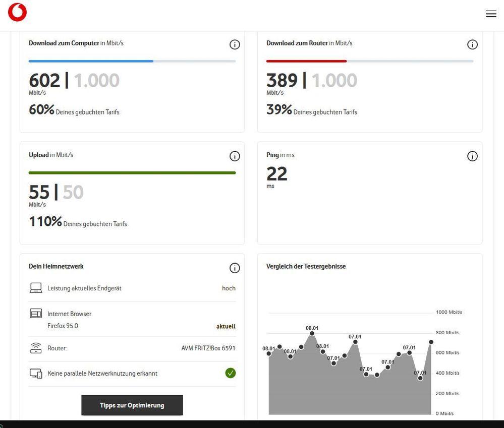Show info icon for Ping card
504x428 pixels.
coord(472,156)
